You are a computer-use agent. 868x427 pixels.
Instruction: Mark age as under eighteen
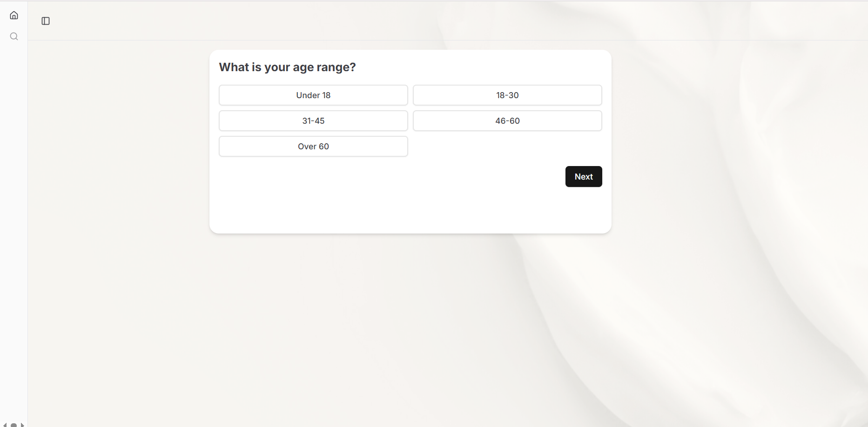click(x=313, y=95)
